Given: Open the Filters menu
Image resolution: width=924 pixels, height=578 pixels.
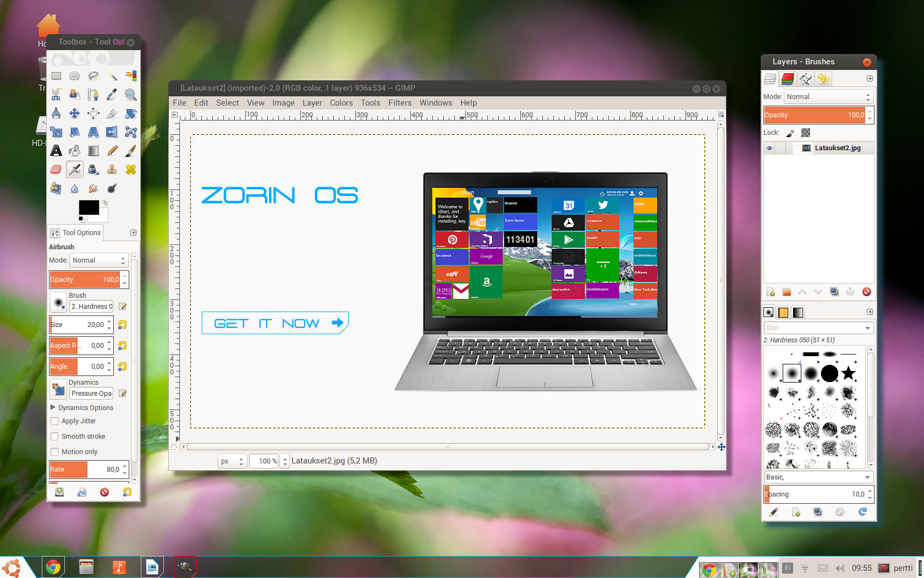Looking at the screenshot, I should (x=400, y=103).
